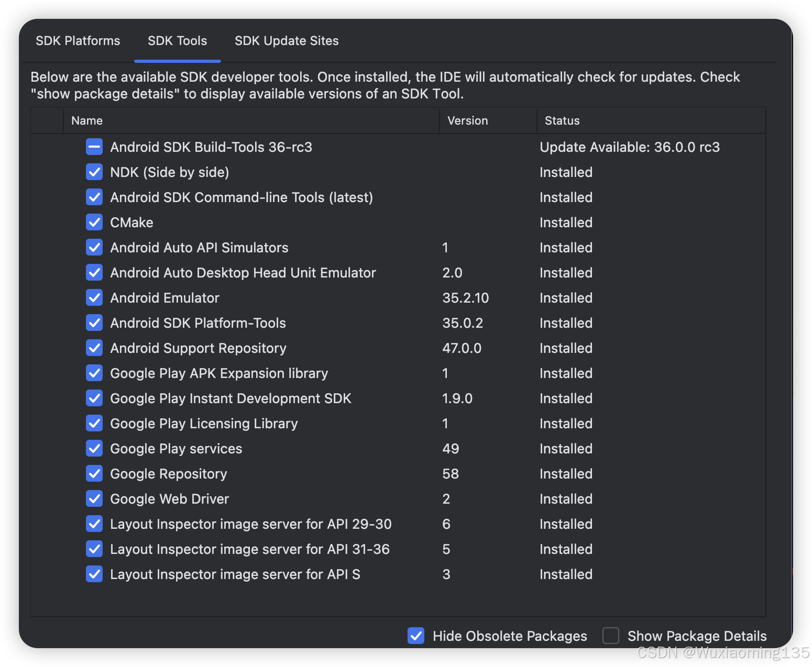Deselect Google Web Driver
812x667 pixels.
click(x=94, y=499)
